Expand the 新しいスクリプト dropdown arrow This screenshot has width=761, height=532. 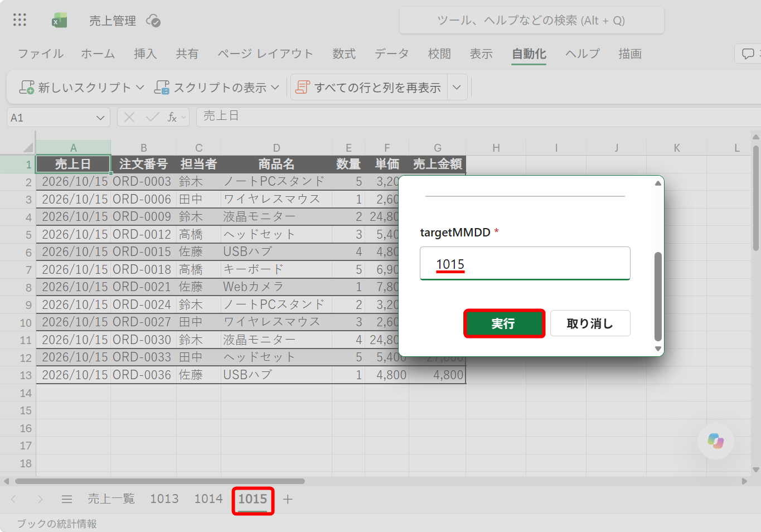click(x=140, y=88)
